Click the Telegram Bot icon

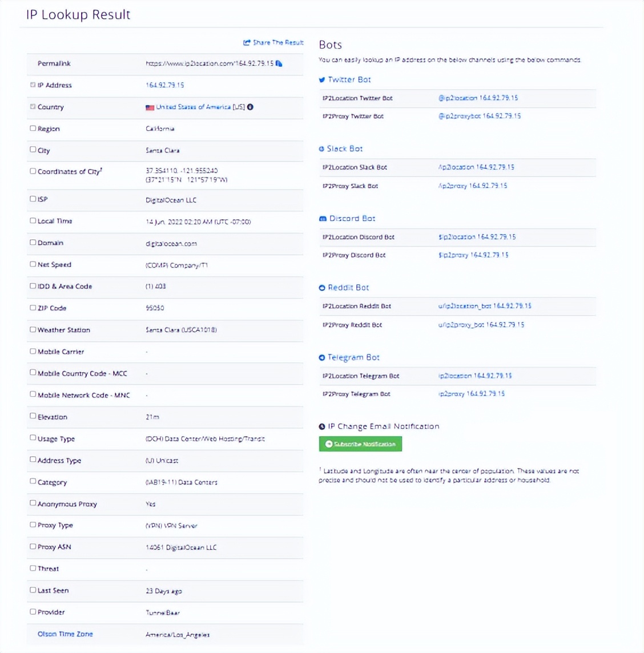[322, 358]
